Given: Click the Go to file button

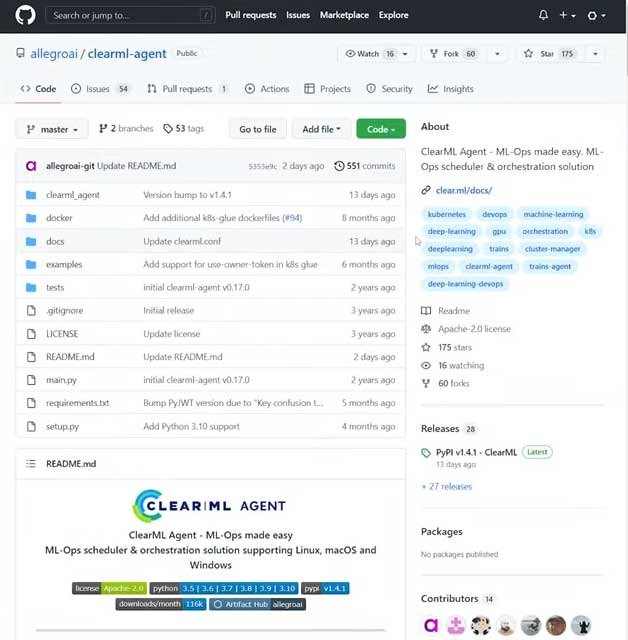Looking at the screenshot, I should pos(258,129).
